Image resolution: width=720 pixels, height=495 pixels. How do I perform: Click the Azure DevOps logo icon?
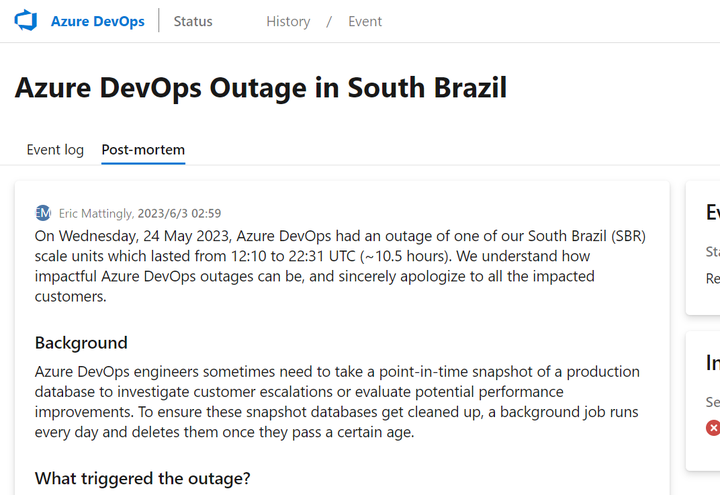click(x=25, y=21)
